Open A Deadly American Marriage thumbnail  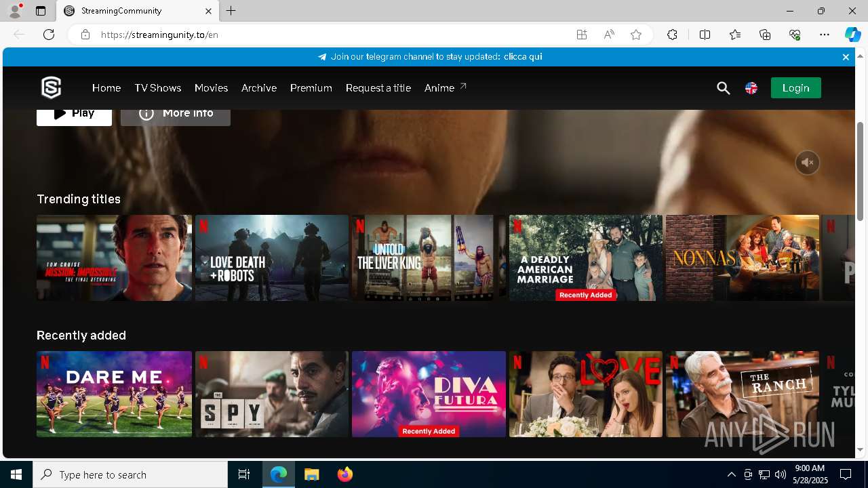[x=586, y=258]
